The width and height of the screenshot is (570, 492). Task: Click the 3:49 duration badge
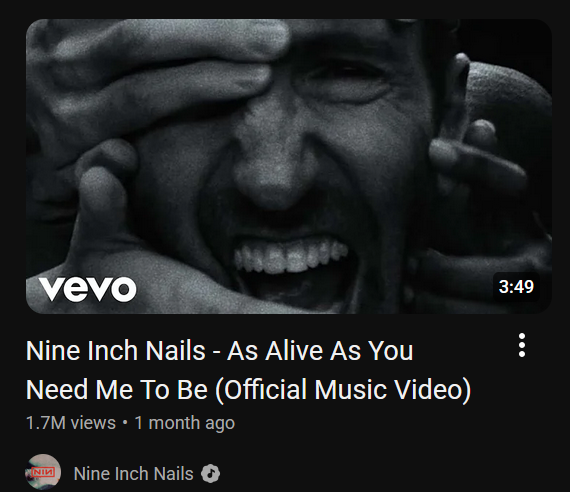(516, 287)
